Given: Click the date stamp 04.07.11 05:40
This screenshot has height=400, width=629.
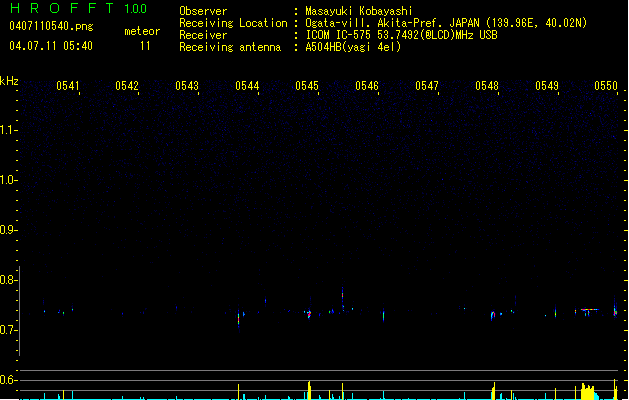Looking at the screenshot, I should click(51, 46).
